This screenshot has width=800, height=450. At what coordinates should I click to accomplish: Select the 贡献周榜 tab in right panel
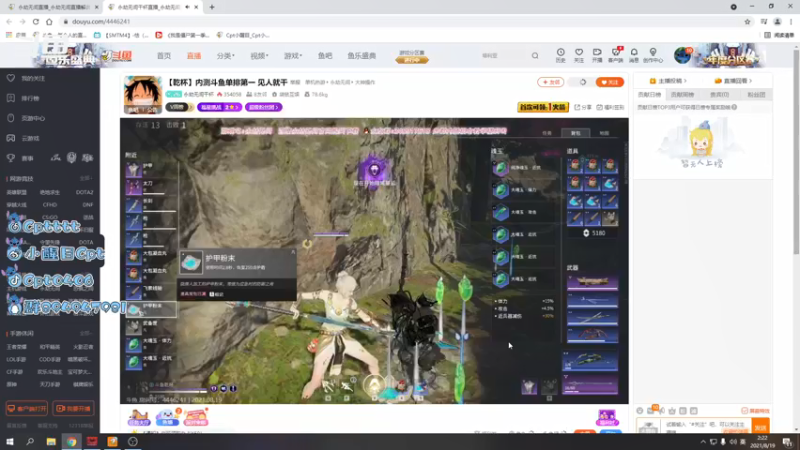click(x=683, y=95)
